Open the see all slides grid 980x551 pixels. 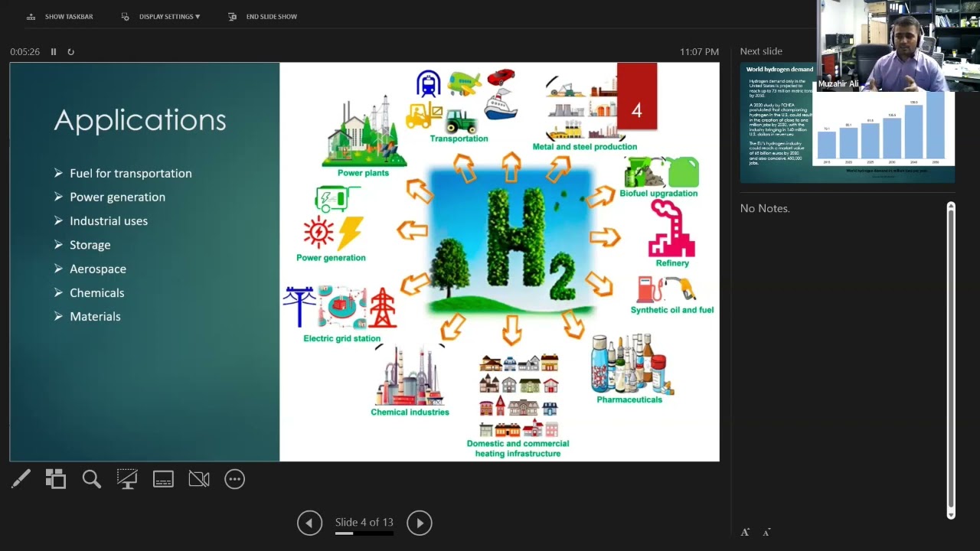point(56,479)
